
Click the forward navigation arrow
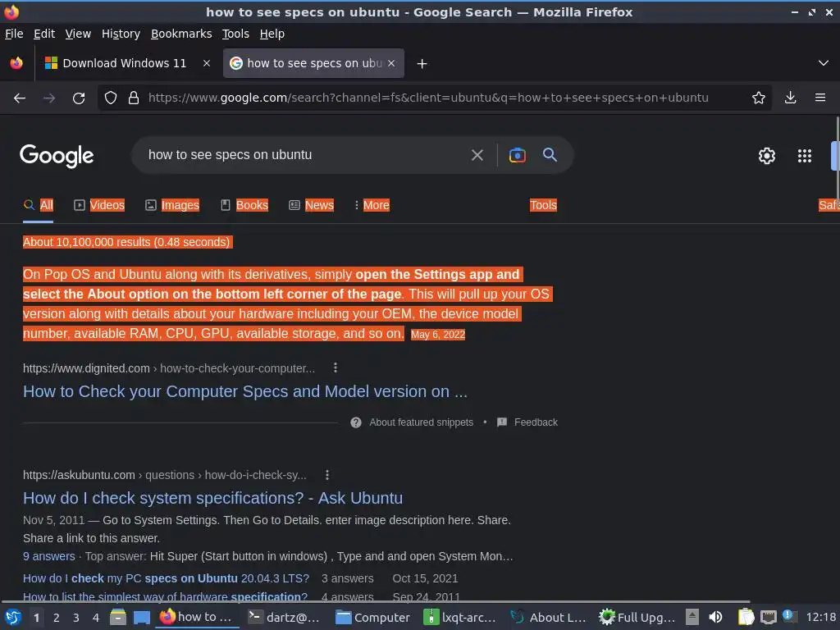pos(49,98)
